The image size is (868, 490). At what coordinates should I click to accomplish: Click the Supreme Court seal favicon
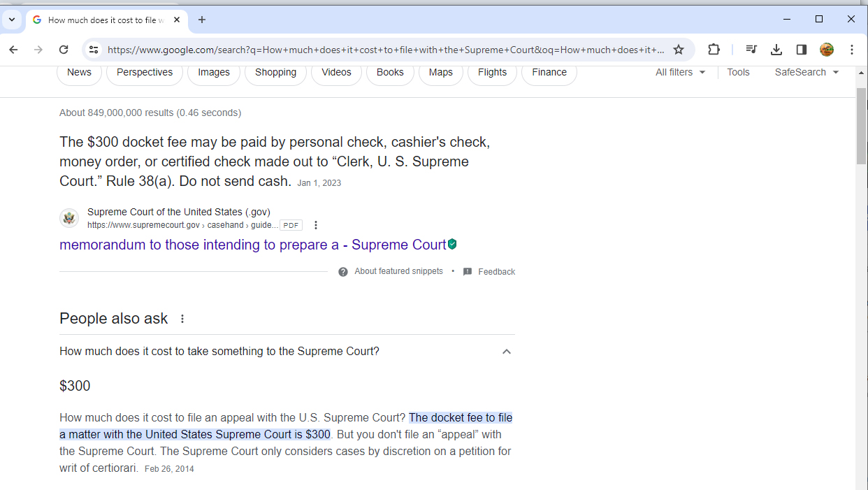click(69, 218)
